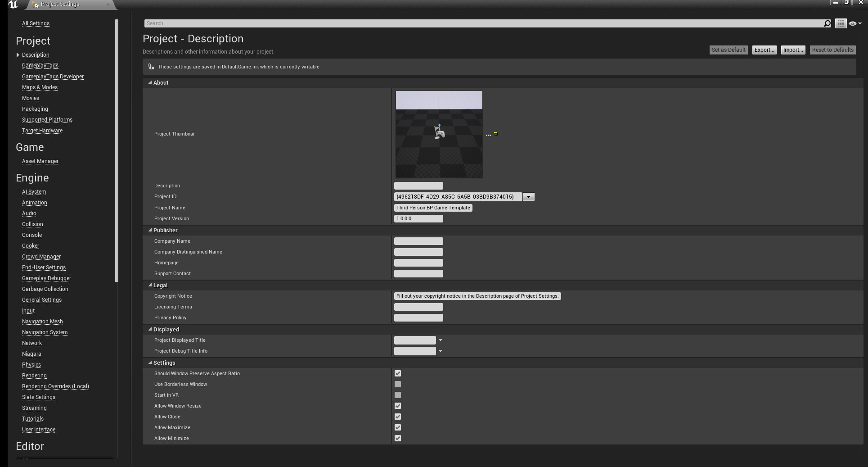The height and width of the screenshot is (467, 868).
Task: Click the Set as Default button
Action: pos(729,50)
